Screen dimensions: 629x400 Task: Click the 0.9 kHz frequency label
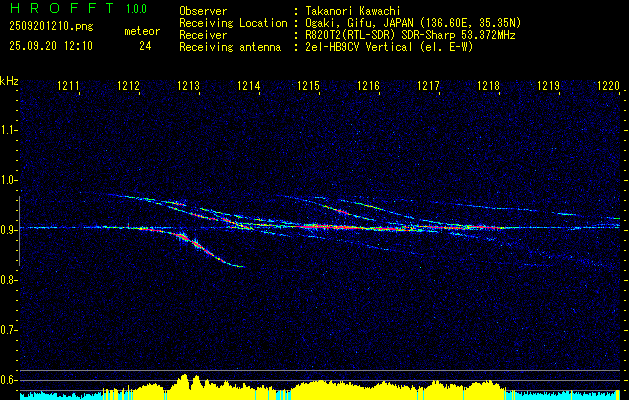pos(8,230)
